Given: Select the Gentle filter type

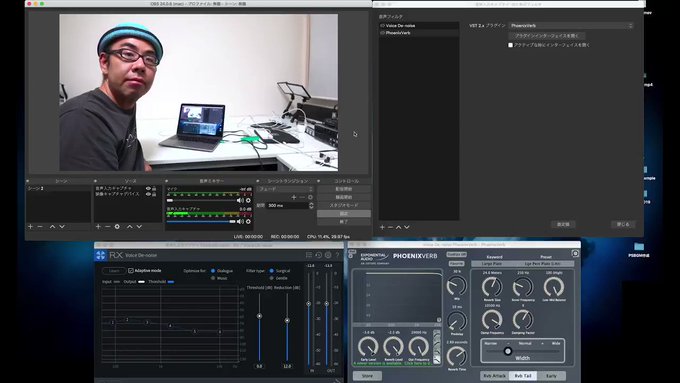Looking at the screenshot, I should pos(271,278).
